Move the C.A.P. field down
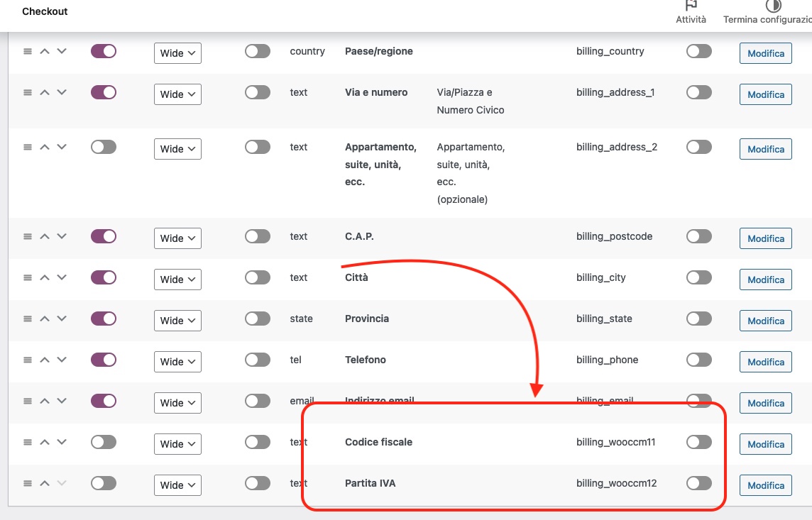The width and height of the screenshot is (812, 520). [62, 236]
